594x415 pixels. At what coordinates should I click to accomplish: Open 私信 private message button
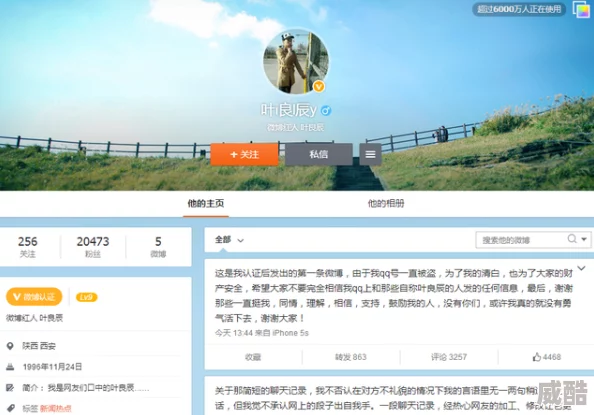tap(319, 154)
